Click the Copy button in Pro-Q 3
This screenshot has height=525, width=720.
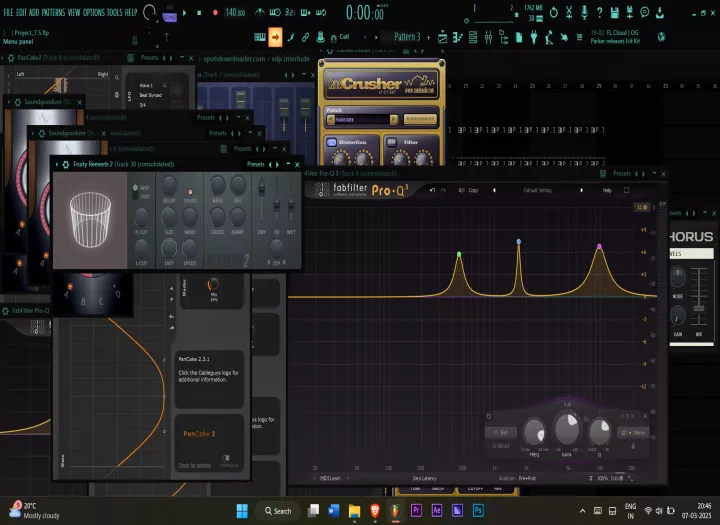click(x=473, y=190)
